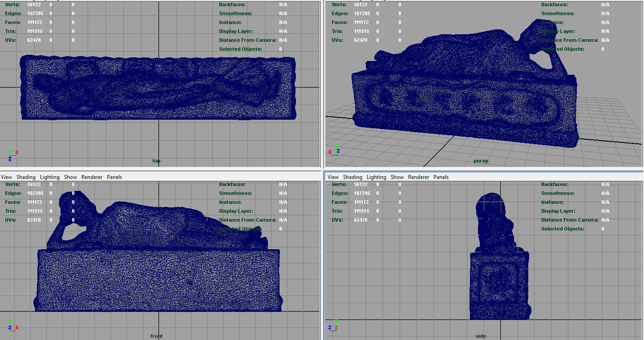This screenshot has height=340, width=644.
Task: Click the Faces label in the front view
Action: pyautogui.click(x=13, y=202)
